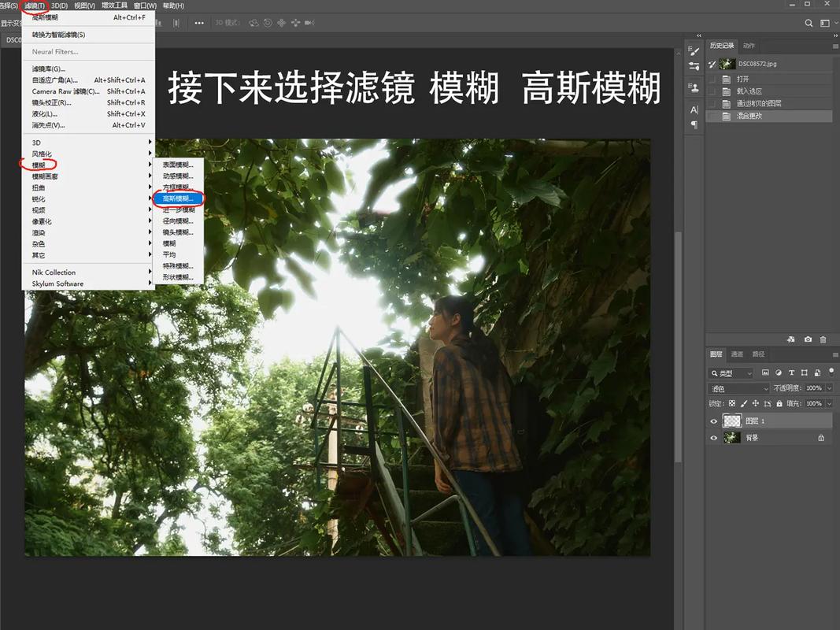Screen dimensions: 840x630
Task: Click the delete history state trash icon
Action: [823, 339]
